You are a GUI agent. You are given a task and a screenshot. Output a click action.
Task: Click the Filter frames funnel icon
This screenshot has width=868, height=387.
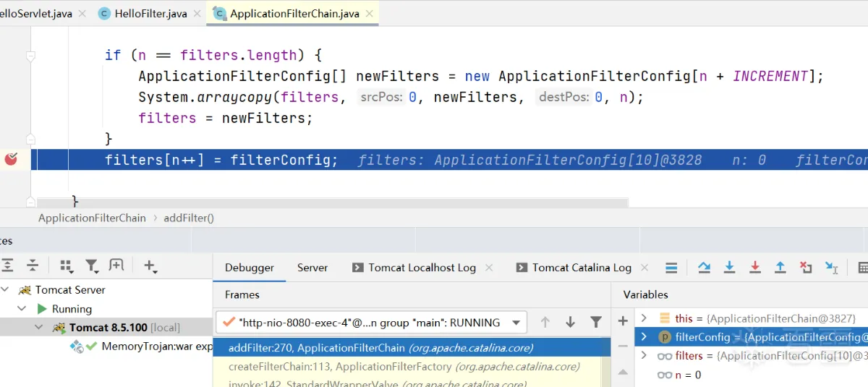(x=595, y=322)
